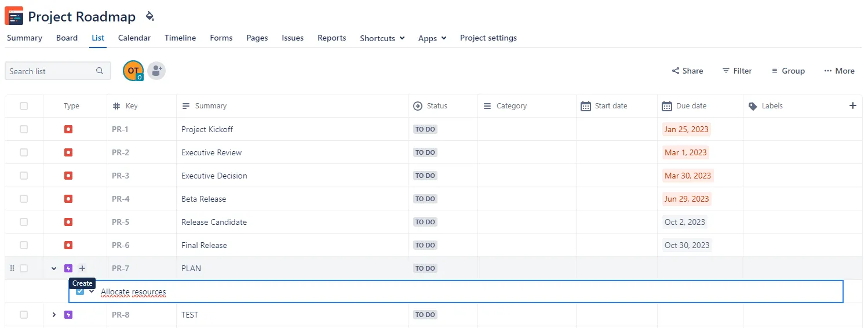
Task: Check the box for PR-1 Project Kickoff
Action: tap(24, 129)
